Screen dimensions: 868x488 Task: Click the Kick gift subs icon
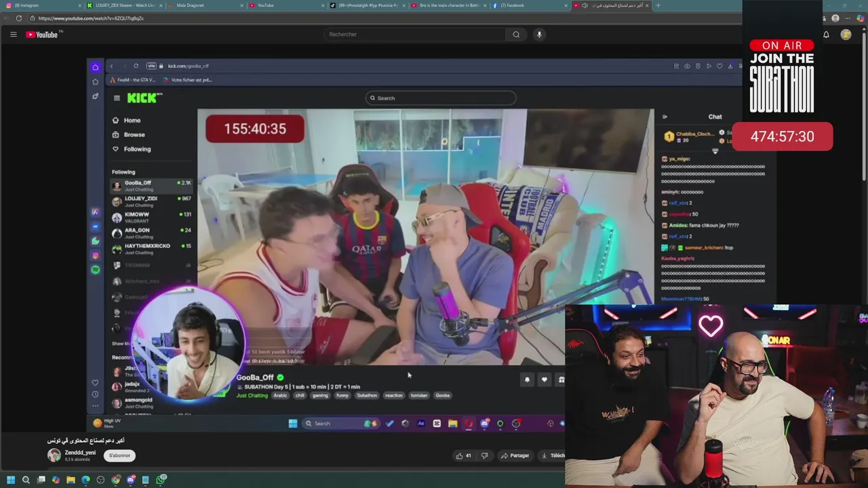click(561, 380)
